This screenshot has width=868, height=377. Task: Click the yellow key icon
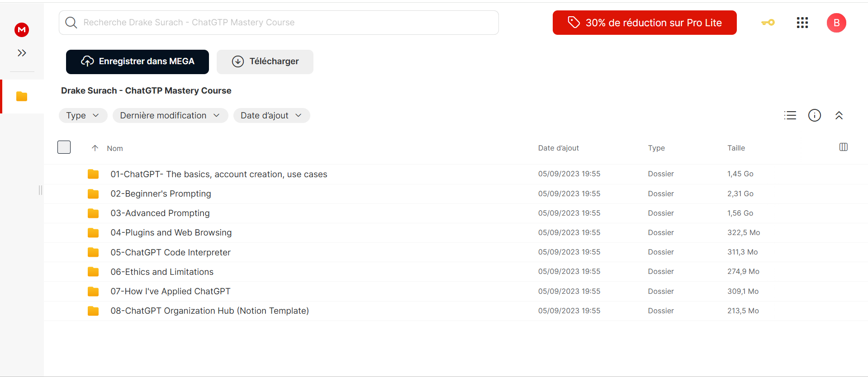tap(768, 23)
